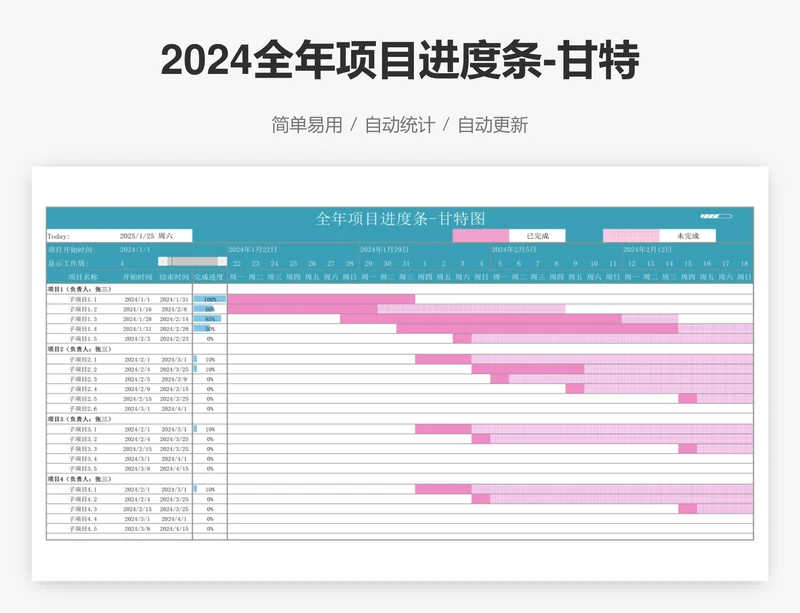Viewport: 800px width, 613px height.
Task: Click the 全年项目进度条-甘特图 title
Action: click(400, 218)
